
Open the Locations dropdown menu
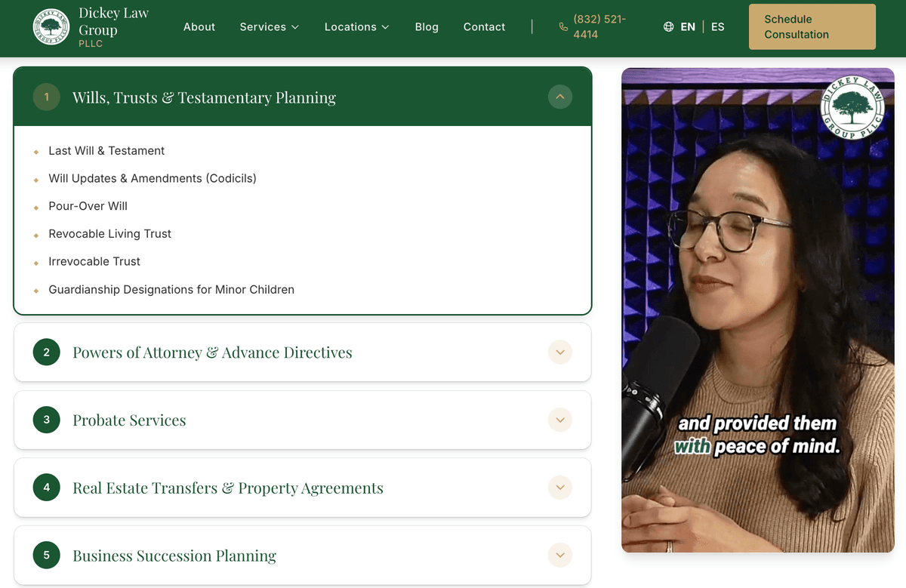(356, 26)
